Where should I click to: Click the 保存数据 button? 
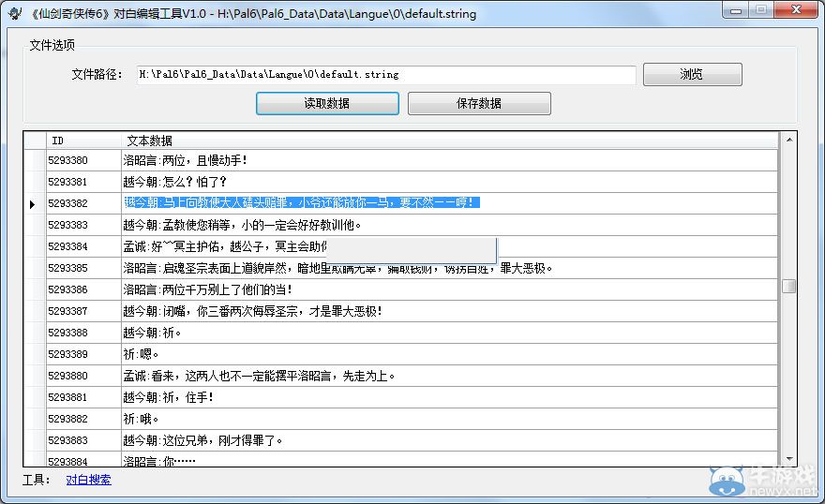coord(479,104)
